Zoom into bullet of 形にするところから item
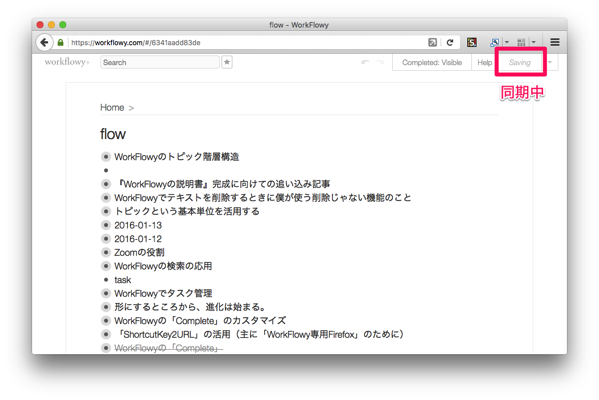 tap(106, 307)
